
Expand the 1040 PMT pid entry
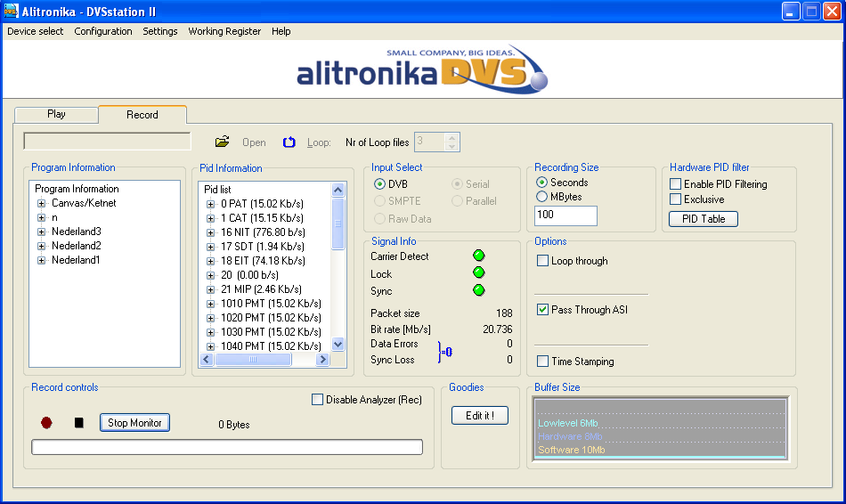click(210, 346)
